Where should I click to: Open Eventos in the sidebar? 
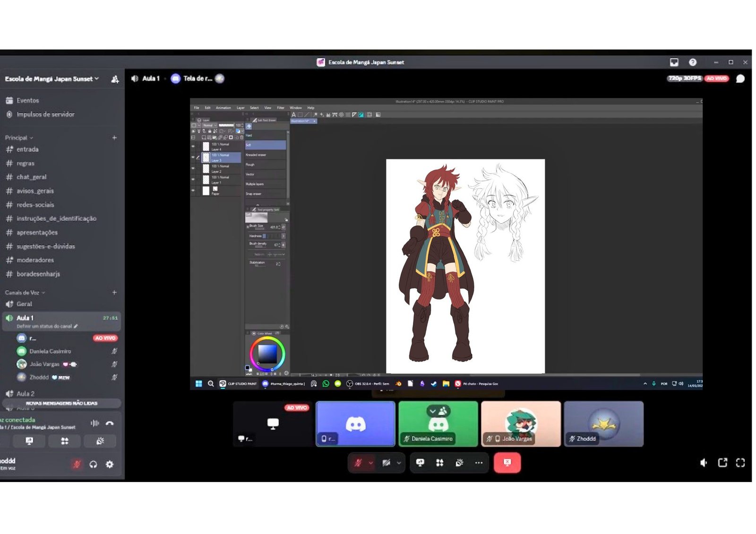click(27, 101)
